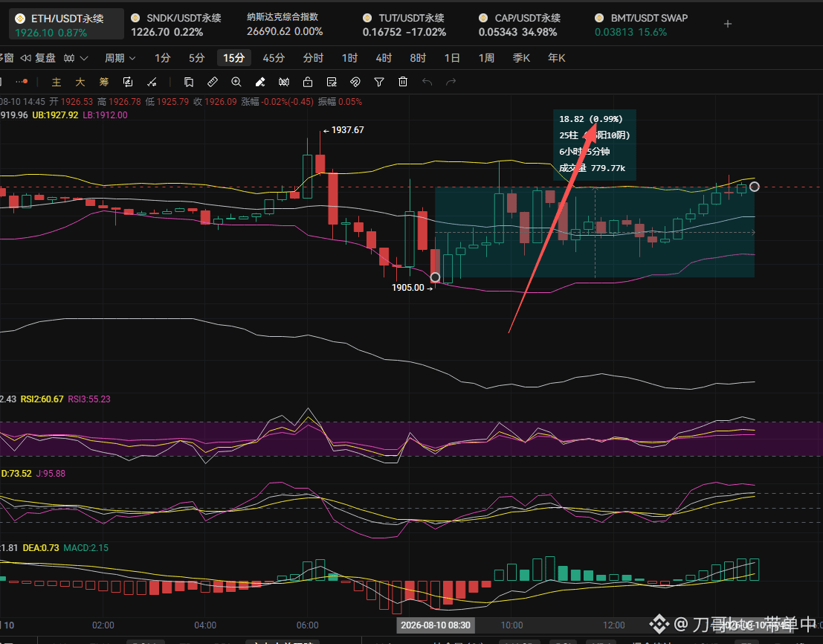Select the ruler measurement tool

click(213, 82)
